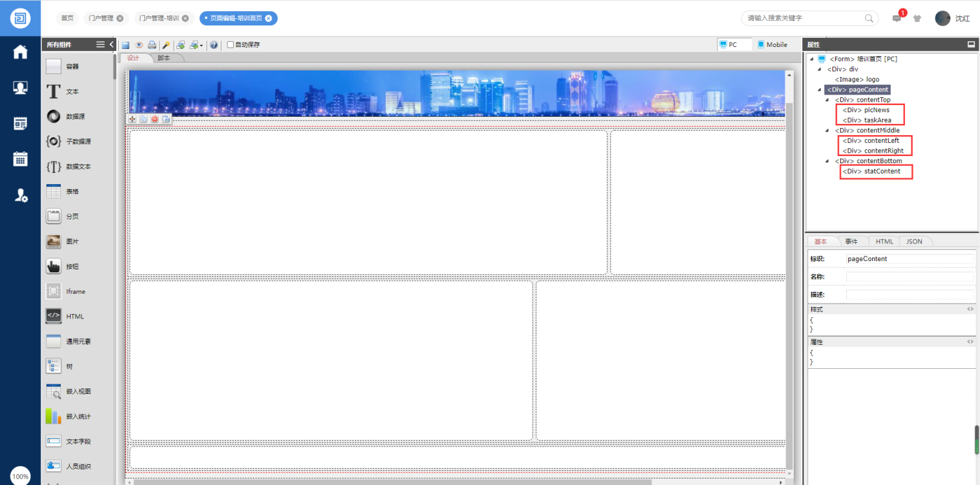Preview the page with the eye icon
This screenshot has height=485, width=980.
139,45
